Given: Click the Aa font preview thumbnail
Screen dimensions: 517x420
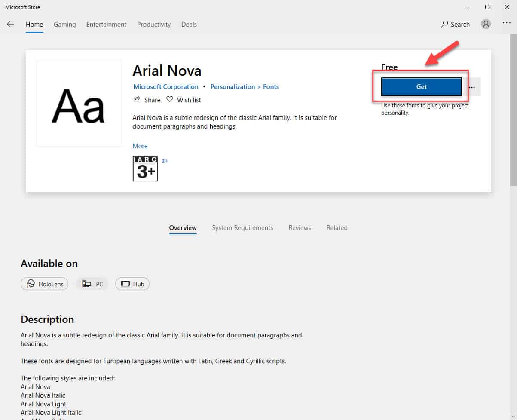Looking at the screenshot, I should coord(79,104).
